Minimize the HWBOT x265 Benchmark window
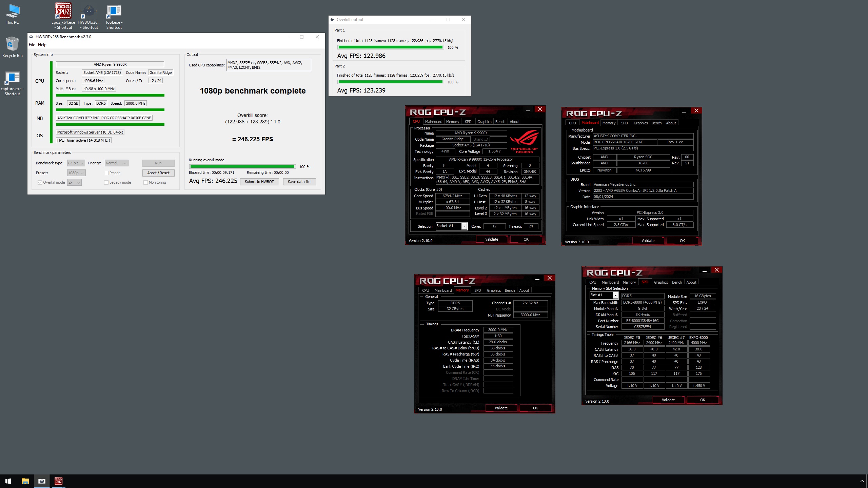Image resolution: width=868 pixels, height=488 pixels. click(287, 37)
